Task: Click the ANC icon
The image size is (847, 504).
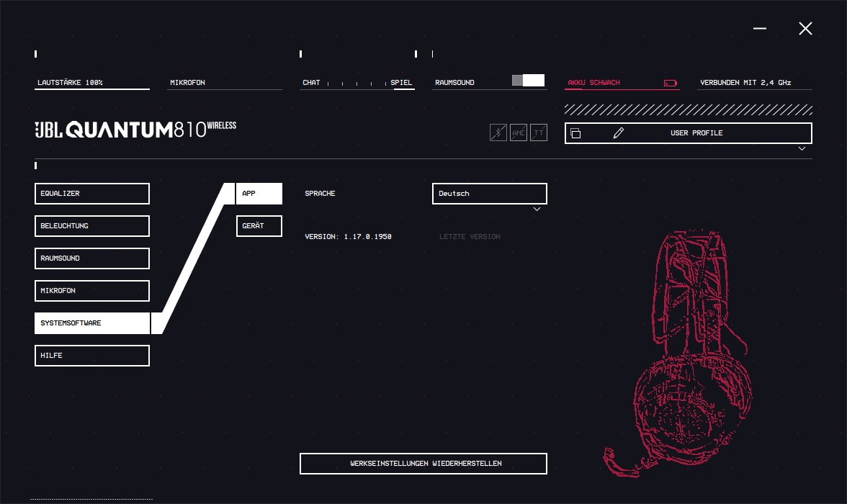Action: click(518, 132)
